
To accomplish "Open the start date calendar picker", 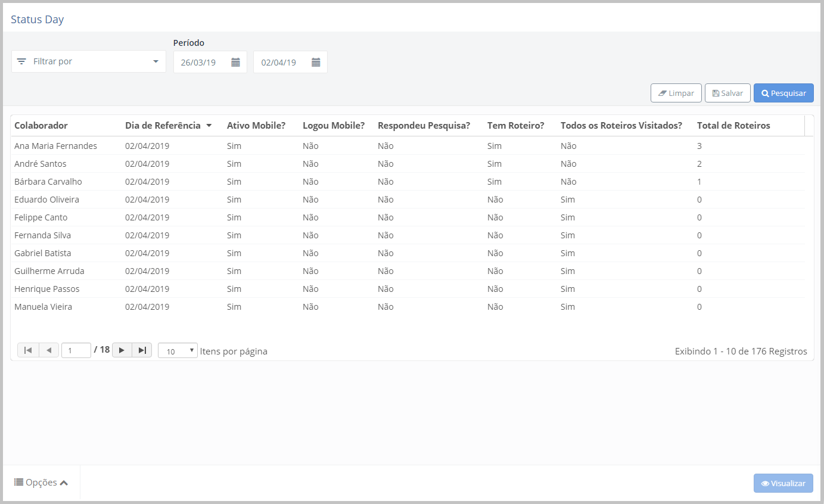I will click(x=235, y=62).
